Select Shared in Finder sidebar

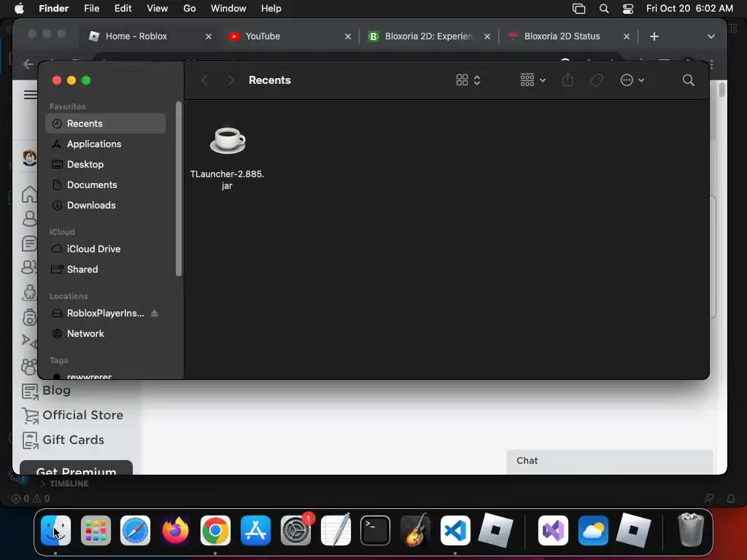pos(105,270)
